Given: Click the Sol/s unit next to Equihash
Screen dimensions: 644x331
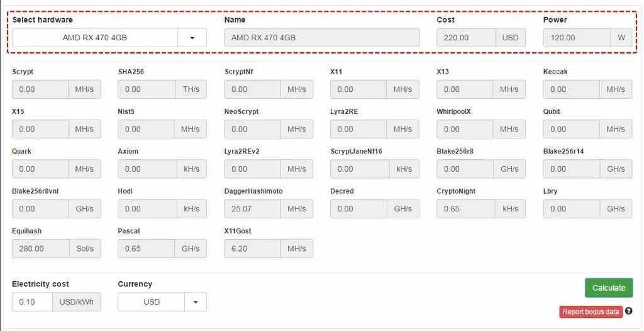Looking at the screenshot, I should click(85, 249).
